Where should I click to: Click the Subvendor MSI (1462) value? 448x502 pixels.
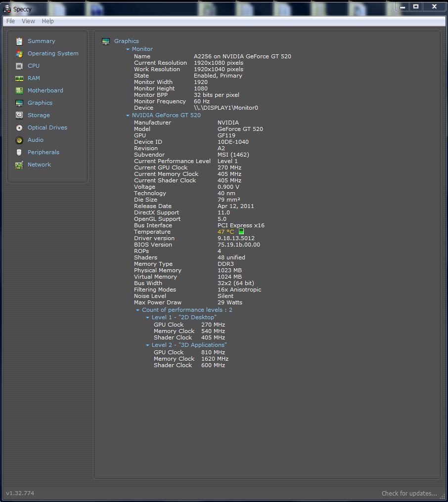[x=233, y=155]
